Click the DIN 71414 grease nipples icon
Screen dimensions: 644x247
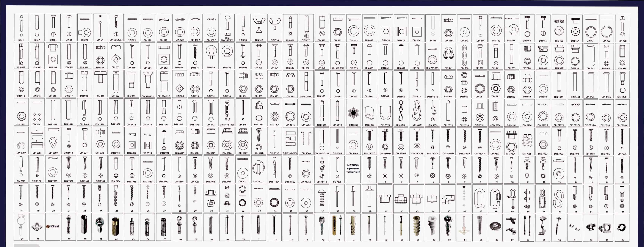click(322, 168)
